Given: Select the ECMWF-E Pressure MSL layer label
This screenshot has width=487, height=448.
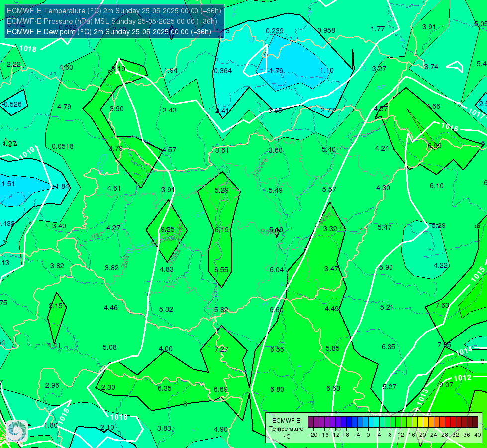Looking at the screenshot, I should tap(112, 21).
